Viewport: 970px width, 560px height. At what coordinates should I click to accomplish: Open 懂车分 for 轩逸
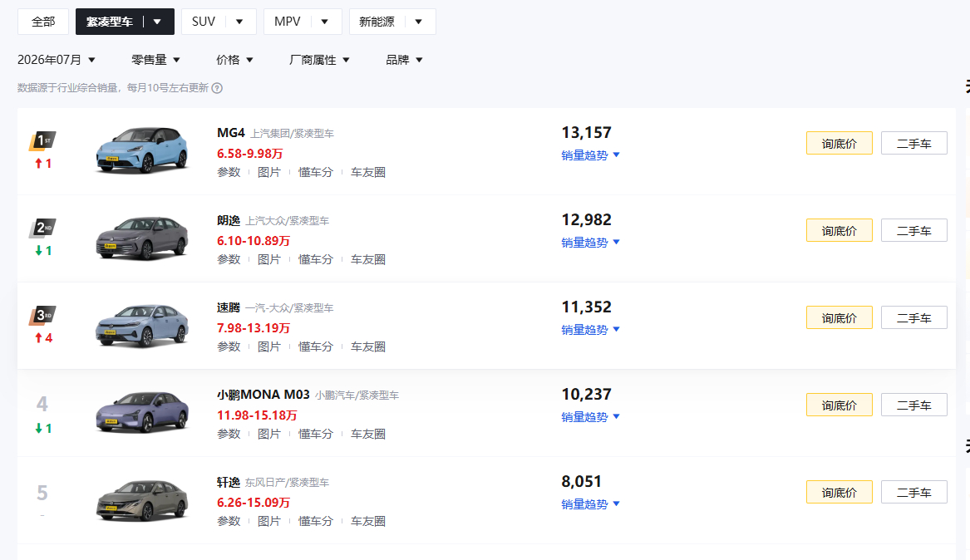(x=316, y=521)
